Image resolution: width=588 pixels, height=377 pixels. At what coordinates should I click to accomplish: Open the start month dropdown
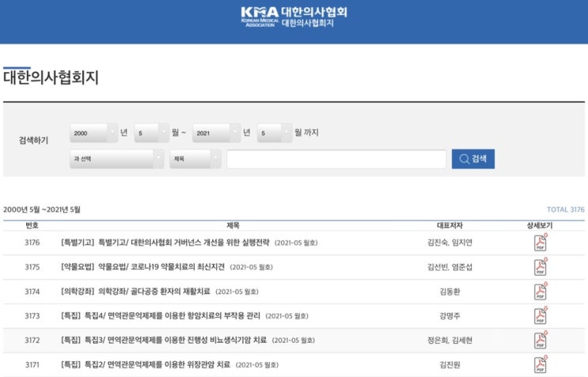click(x=151, y=133)
